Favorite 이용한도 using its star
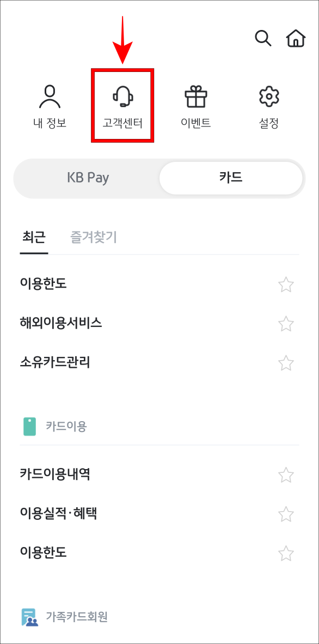Viewport: 319px width, 644px height. 286,284
